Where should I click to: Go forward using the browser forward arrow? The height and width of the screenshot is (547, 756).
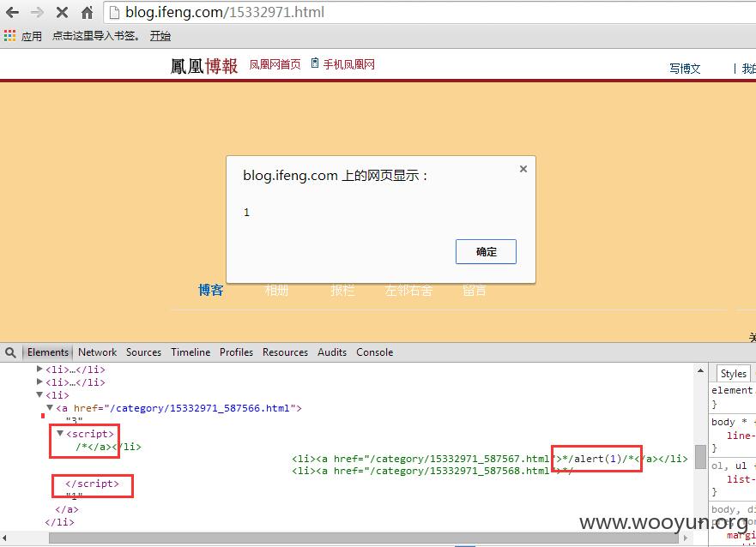coord(37,13)
